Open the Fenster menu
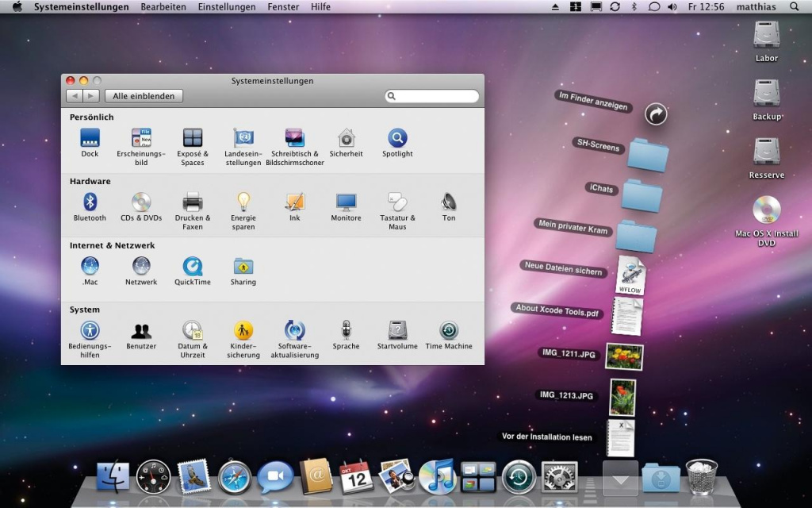Screen dimensions: 812x508 tap(283, 7)
